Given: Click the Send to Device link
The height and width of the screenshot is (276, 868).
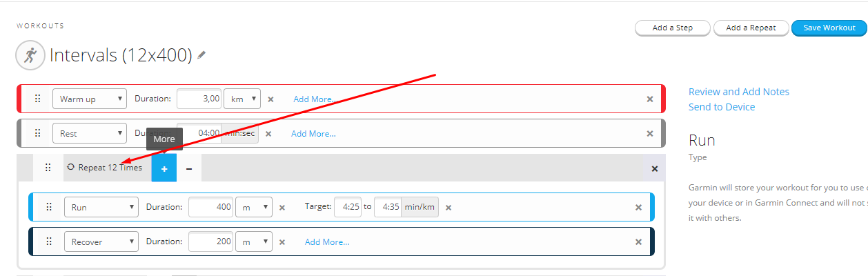Looking at the screenshot, I should 721,107.
